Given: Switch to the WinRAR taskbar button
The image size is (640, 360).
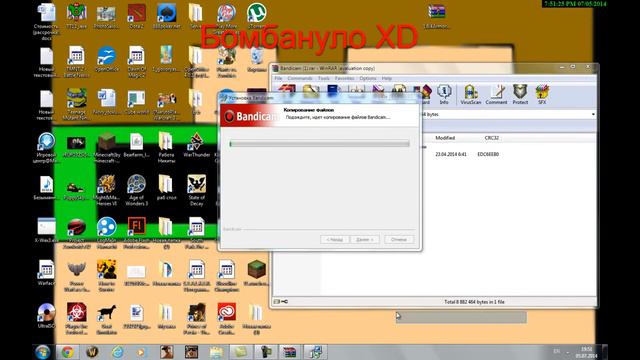Looking at the screenshot, I should pyautogui.click(x=289, y=352).
